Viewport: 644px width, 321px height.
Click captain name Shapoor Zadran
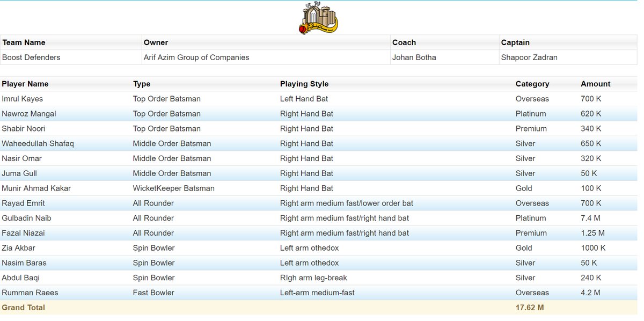coord(529,57)
